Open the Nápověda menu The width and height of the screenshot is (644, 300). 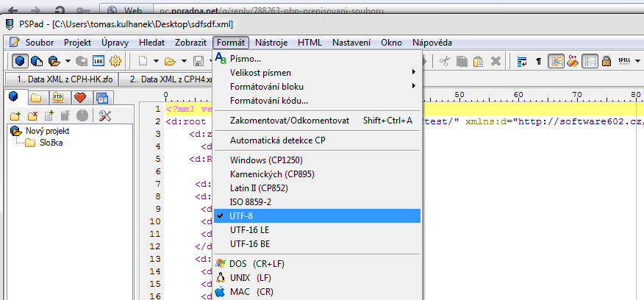click(432, 43)
